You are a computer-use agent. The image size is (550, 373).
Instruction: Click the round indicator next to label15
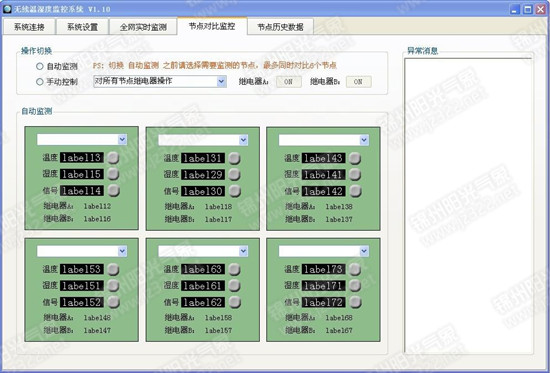(113, 174)
